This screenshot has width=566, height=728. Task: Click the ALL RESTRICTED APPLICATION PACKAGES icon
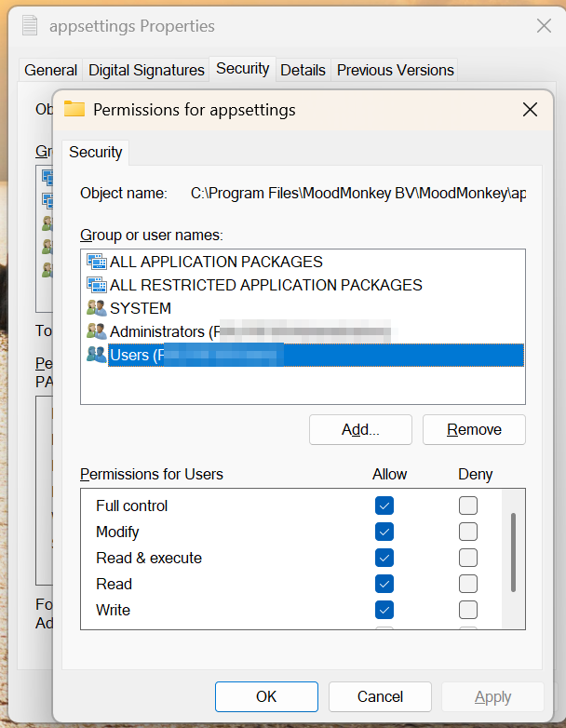[x=97, y=285]
